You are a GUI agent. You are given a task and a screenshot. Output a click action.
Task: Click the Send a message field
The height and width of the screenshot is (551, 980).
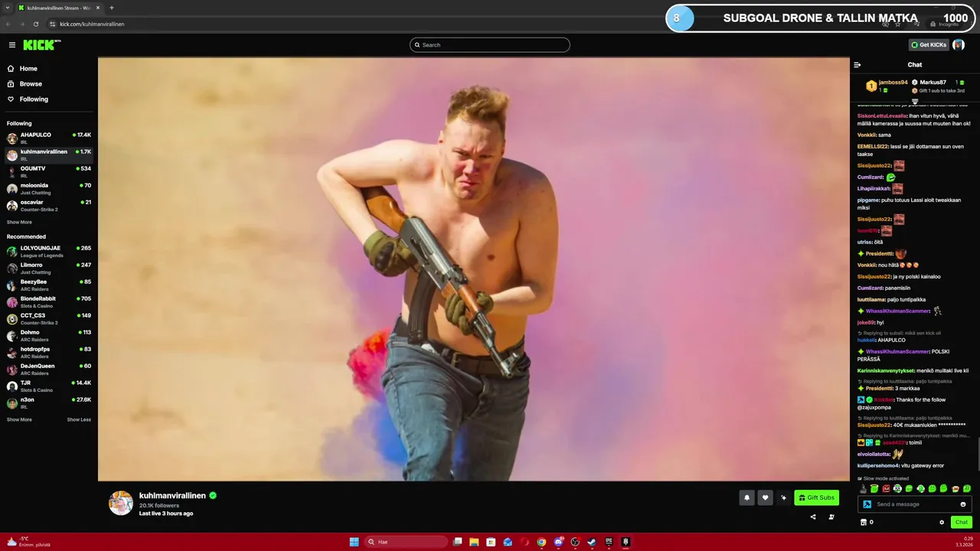coord(916,504)
